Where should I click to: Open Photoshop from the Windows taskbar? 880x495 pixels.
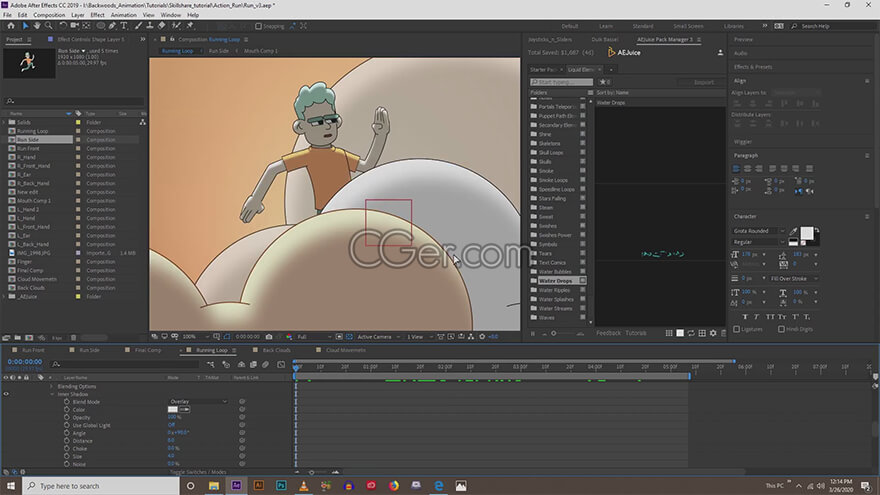click(x=281, y=485)
